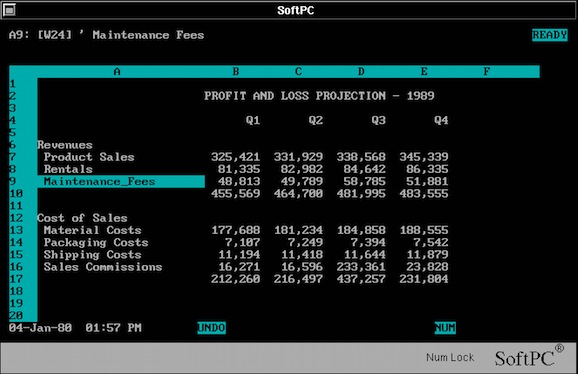This screenshot has width=578, height=374.
Task: Select the Sales Commissions label cell
Action: pos(103,267)
